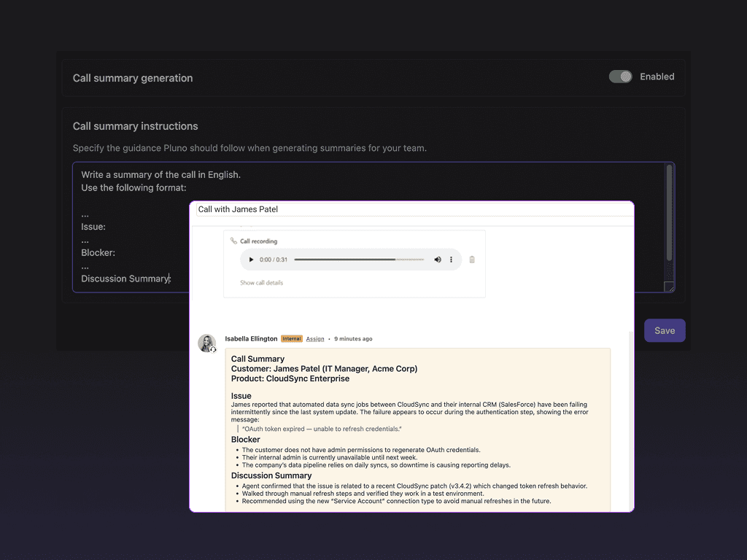Disable call summary generation
This screenshot has width=747, height=560.
coord(620,76)
